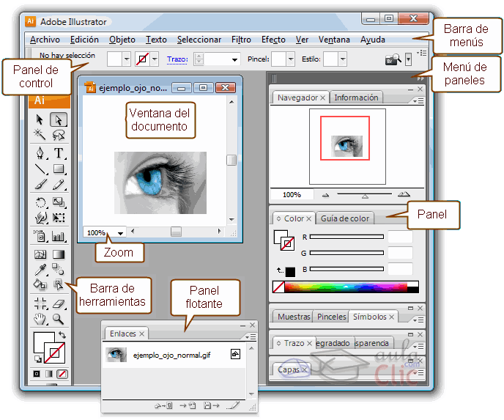Open the Navegador panel options menu
This screenshot has width=504, height=420.
click(x=418, y=101)
